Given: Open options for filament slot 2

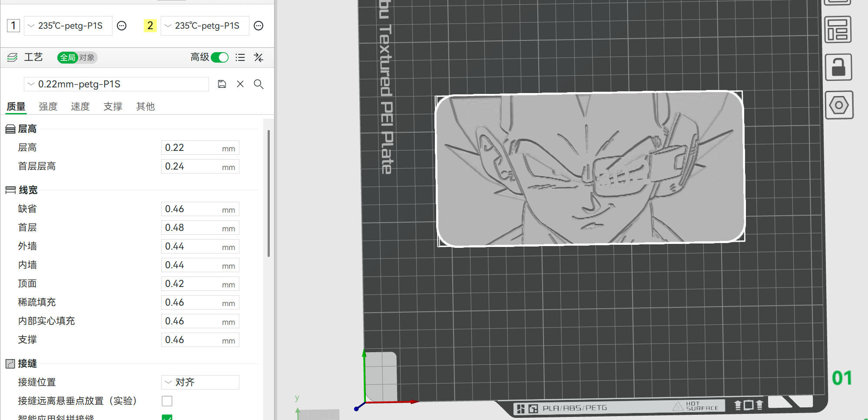Looking at the screenshot, I should coord(258,26).
